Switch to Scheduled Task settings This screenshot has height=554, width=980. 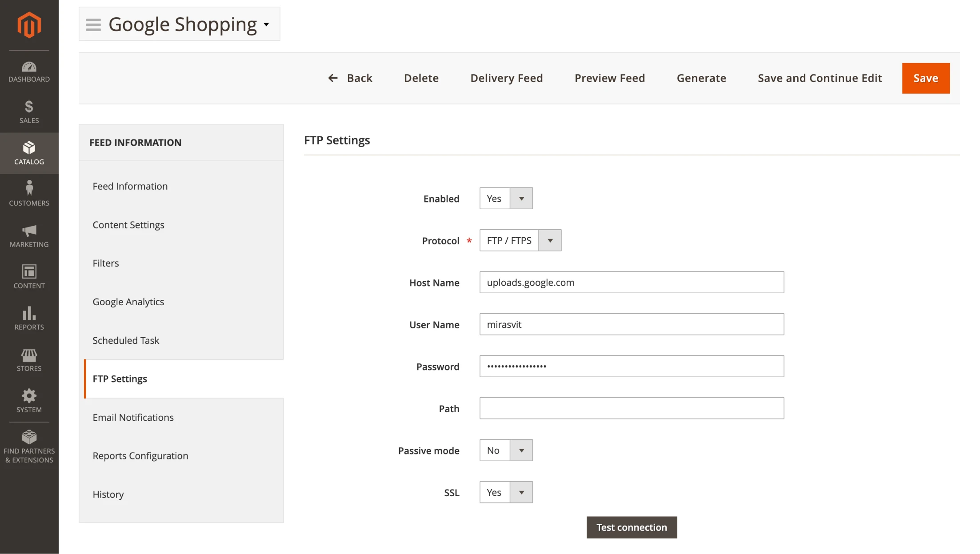click(x=126, y=340)
